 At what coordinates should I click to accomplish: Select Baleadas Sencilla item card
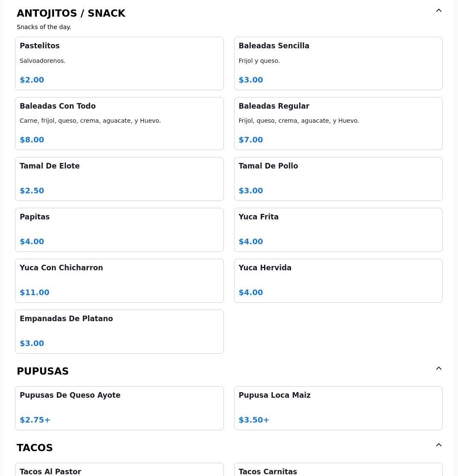coord(338,63)
